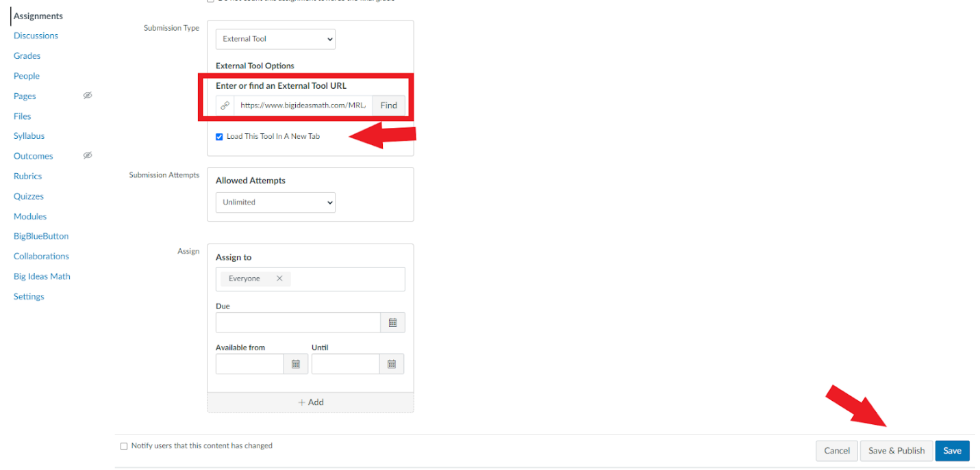Image resolution: width=980 pixels, height=470 pixels.
Task: Click the Add button in the Assign section
Action: click(x=310, y=402)
